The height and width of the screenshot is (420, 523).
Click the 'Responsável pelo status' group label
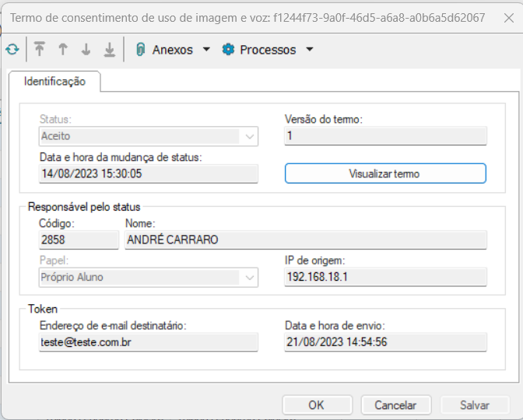[x=84, y=207]
